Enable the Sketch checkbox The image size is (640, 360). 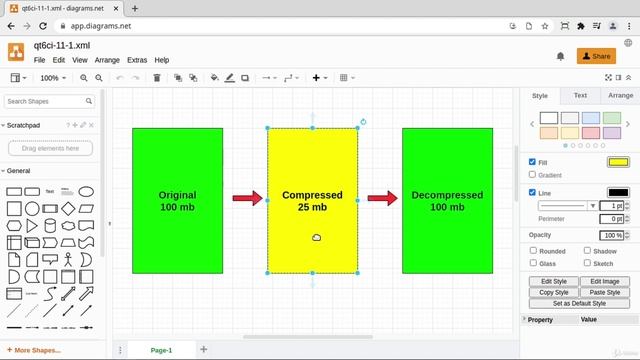tap(587, 263)
